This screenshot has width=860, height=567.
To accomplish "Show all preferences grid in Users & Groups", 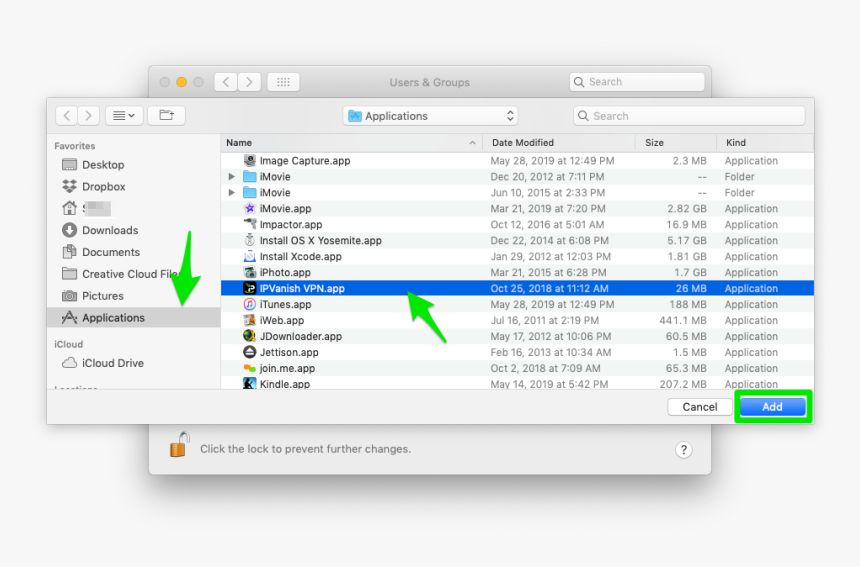I will 283,82.
